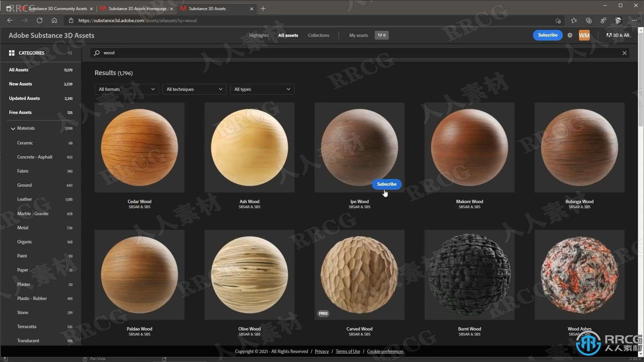Viewport: 644px width, 362px height.
Task: Filter by Stone materials
Action: coord(45,312)
